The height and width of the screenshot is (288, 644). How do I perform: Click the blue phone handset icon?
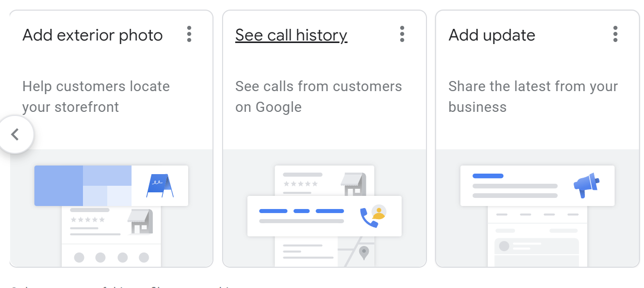pyautogui.click(x=368, y=218)
